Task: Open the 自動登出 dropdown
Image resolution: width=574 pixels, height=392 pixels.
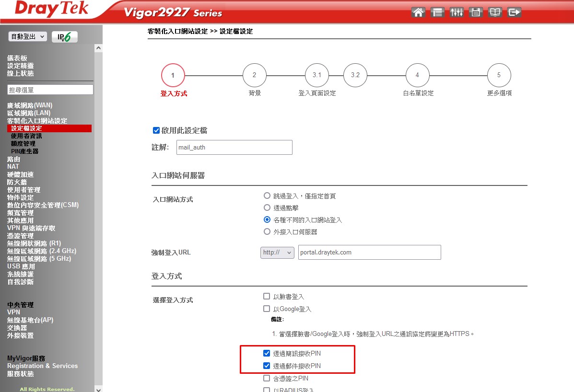Action: [27, 37]
